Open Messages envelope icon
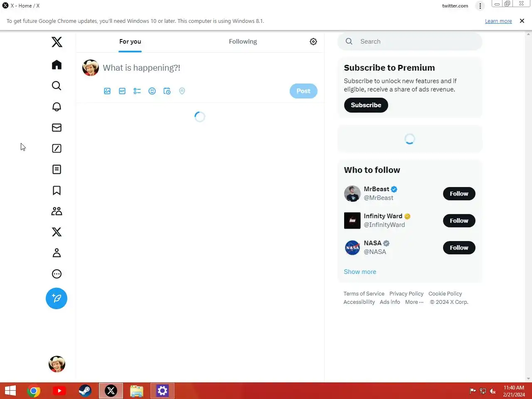532x399 pixels. click(x=57, y=128)
